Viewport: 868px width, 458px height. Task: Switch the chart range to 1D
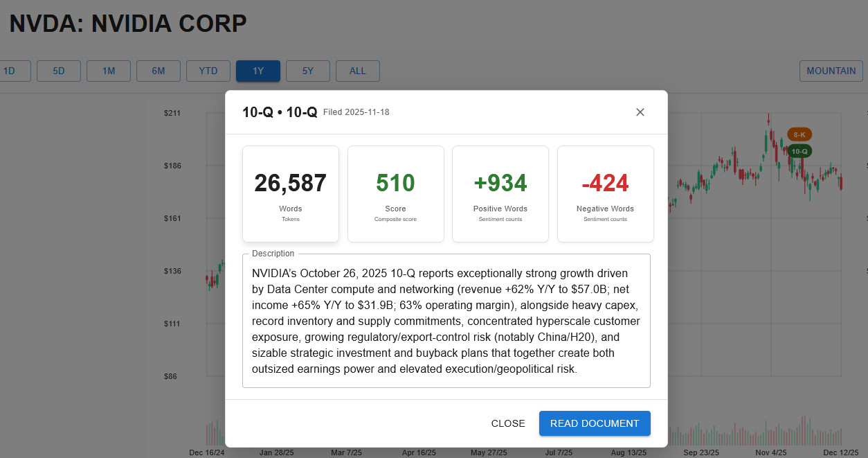[11, 71]
